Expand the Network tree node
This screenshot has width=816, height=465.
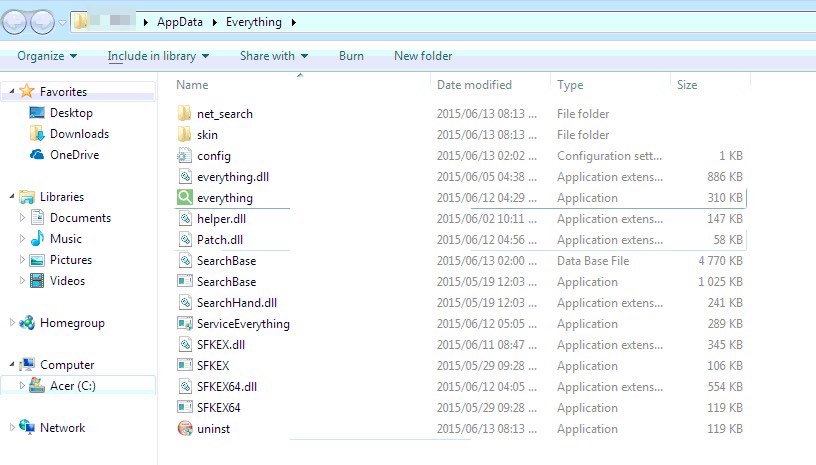pyautogui.click(x=12, y=428)
